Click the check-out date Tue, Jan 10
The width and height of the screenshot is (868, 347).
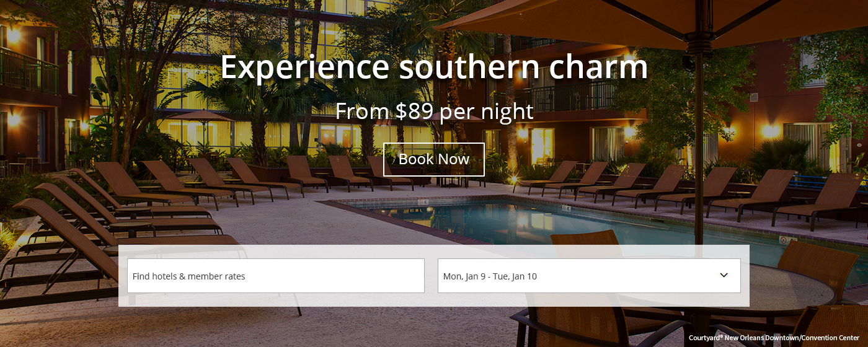pyautogui.click(x=515, y=276)
